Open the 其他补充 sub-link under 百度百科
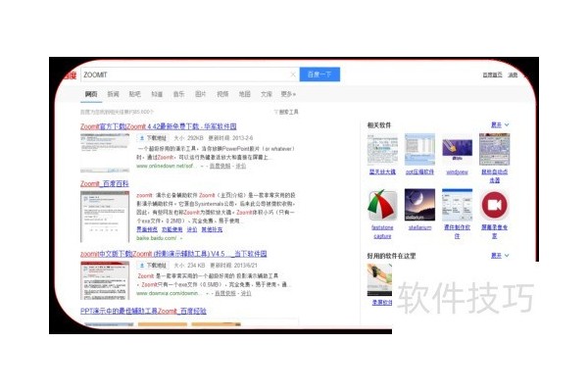588x392 pixels. tap(212, 229)
